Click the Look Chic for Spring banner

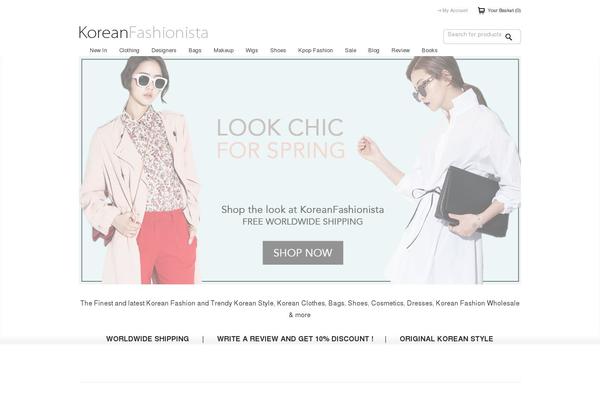(300, 170)
